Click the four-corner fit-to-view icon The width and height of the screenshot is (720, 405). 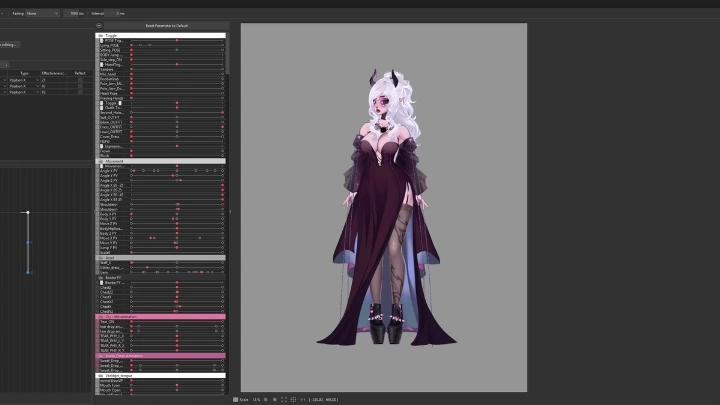click(x=284, y=399)
